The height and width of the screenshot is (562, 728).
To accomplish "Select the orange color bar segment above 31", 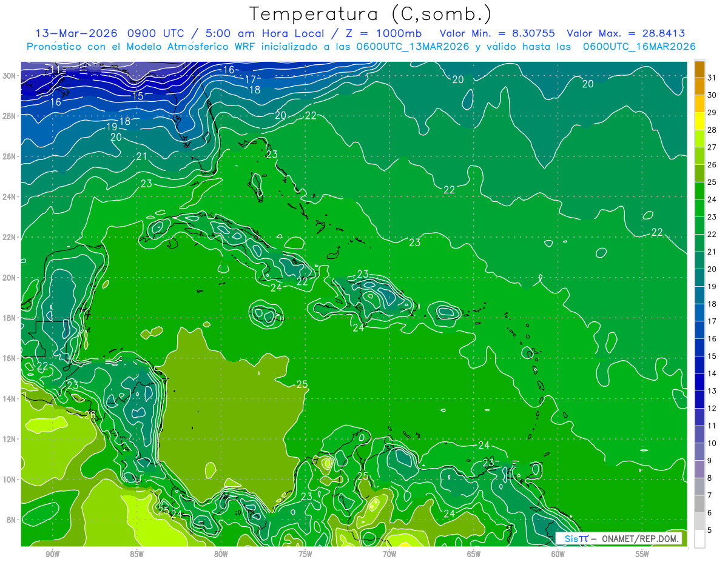I will [x=699, y=69].
